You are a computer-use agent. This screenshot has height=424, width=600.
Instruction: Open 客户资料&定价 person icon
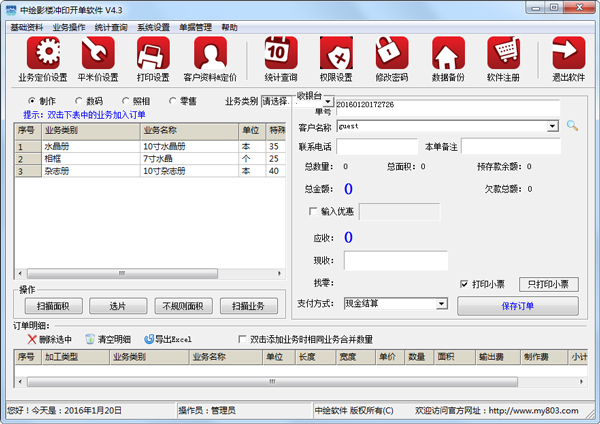(x=210, y=53)
